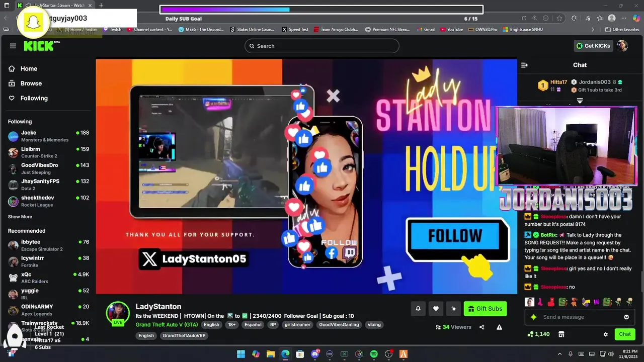
Task: Open GoodVibesDro's channel
Action: click(x=49, y=168)
